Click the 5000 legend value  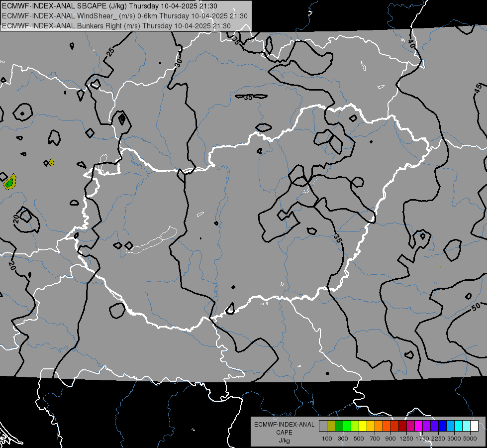[470, 439]
